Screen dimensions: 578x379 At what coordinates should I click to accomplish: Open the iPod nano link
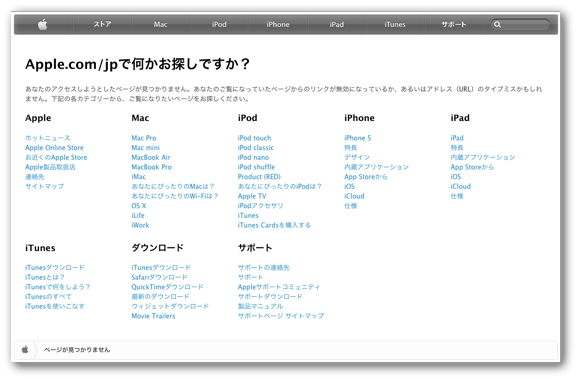click(x=253, y=157)
